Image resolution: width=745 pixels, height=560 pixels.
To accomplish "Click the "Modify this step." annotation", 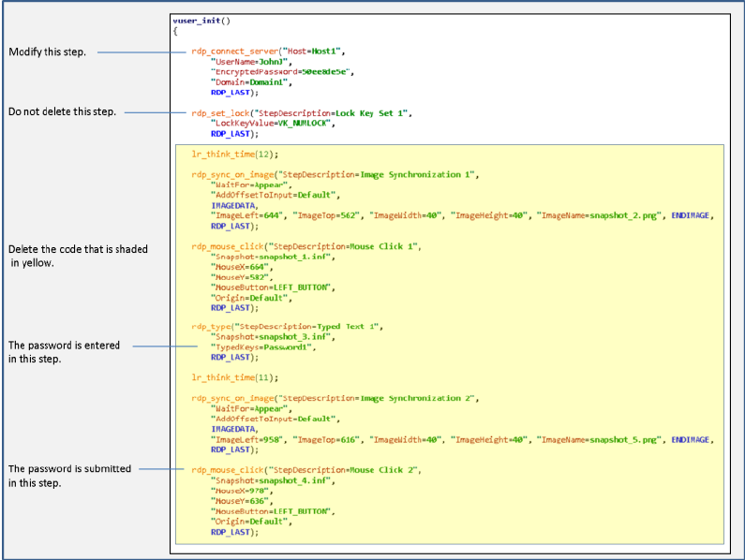I will (x=47, y=52).
